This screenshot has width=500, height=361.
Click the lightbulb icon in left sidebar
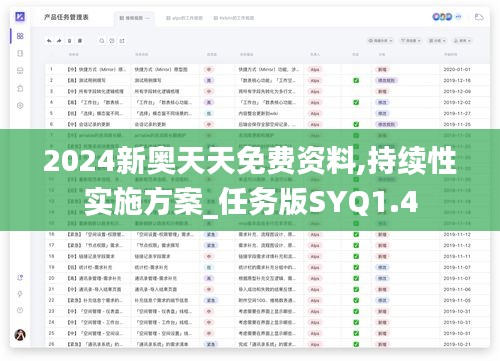(x=20, y=294)
